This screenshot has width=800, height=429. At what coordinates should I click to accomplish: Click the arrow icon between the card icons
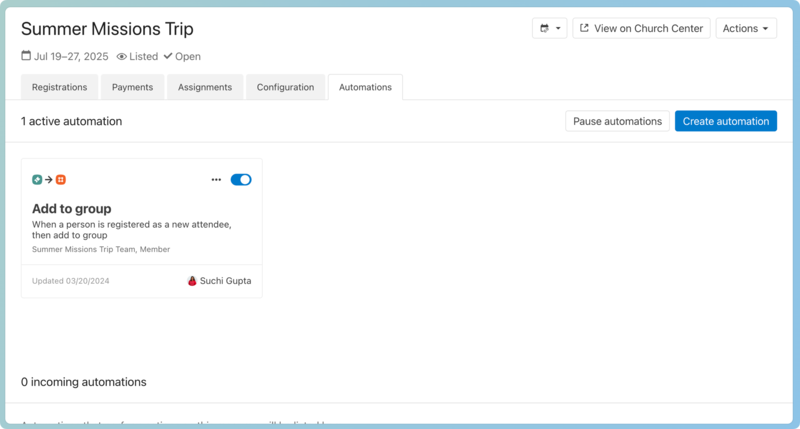pos(49,180)
